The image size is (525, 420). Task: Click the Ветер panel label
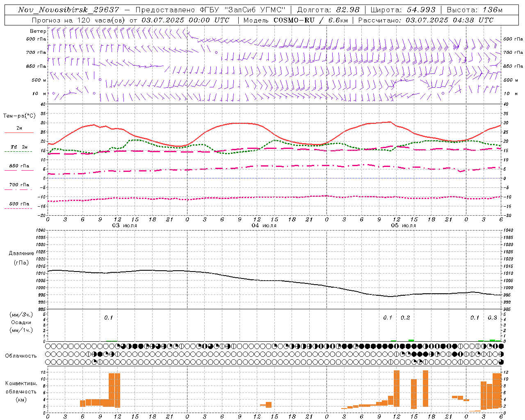pyautogui.click(x=38, y=31)
